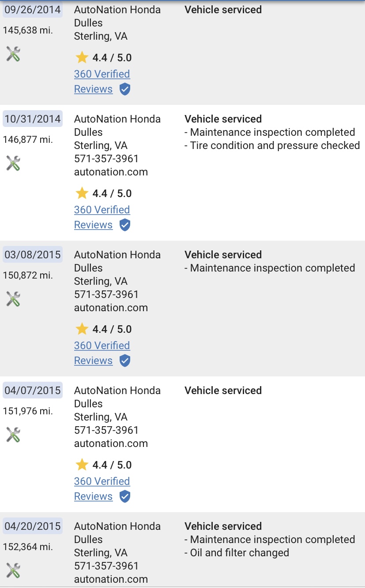Click the service wrench icon for 04/07/2015
Image resolution: width=365 pixels, height=588 pixels.
13,435
